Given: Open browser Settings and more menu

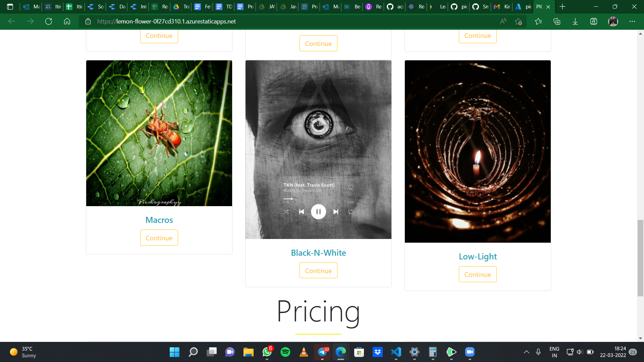Looking at the screenshot, I should pos(632,21).
